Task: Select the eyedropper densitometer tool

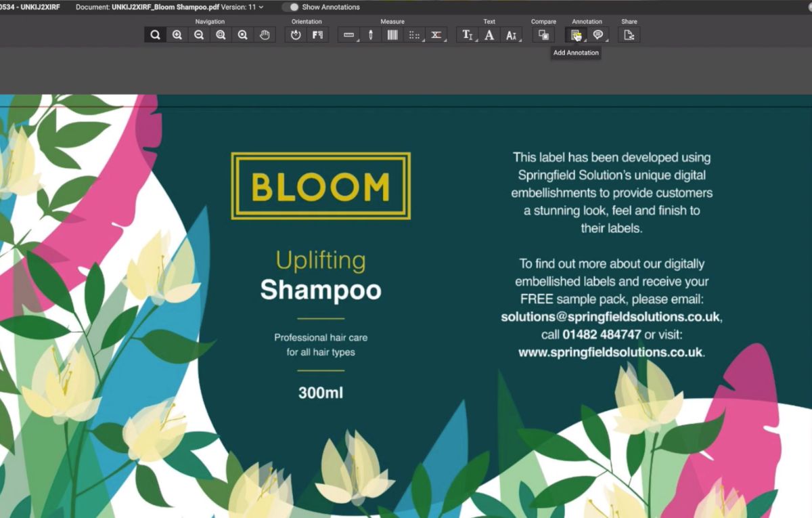Action: (371, 35)
